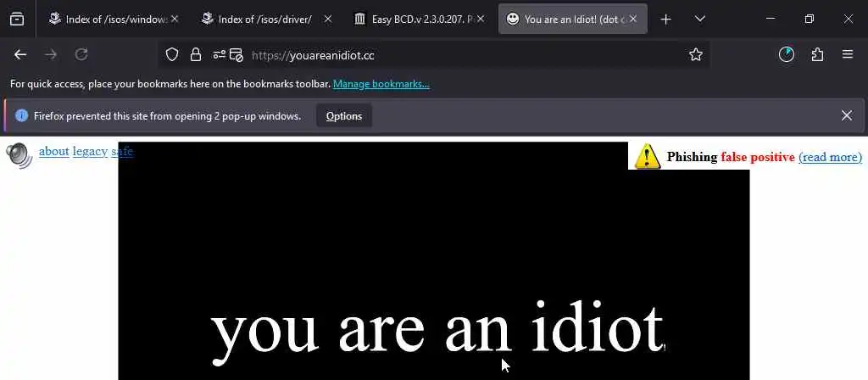Open site permissions icon in address bar
868x380 pixels.
[220, 54]
